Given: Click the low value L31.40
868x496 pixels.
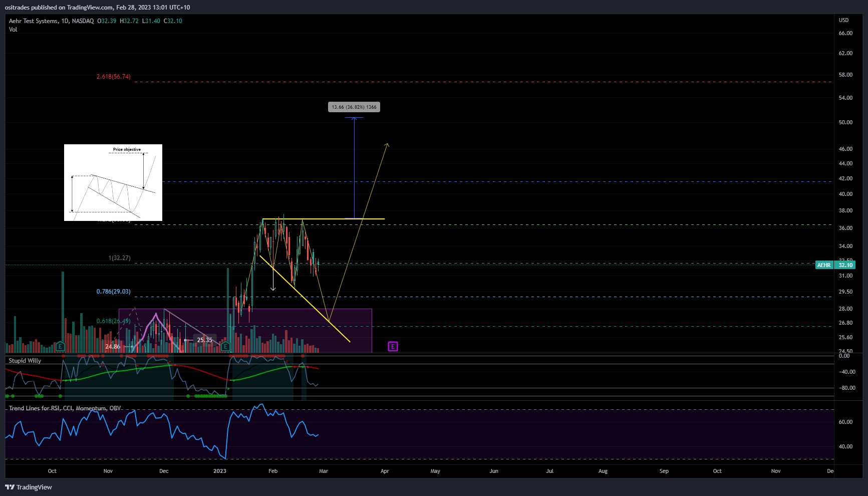Looking at the screenshot, I should point(151,21).
